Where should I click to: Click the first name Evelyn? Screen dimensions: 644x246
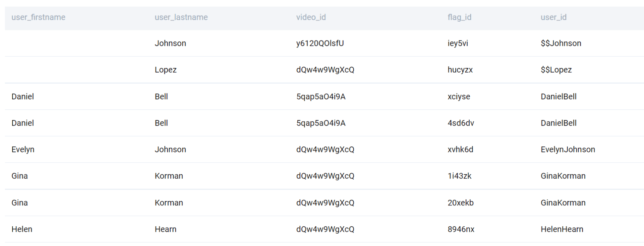coord(23,150)
